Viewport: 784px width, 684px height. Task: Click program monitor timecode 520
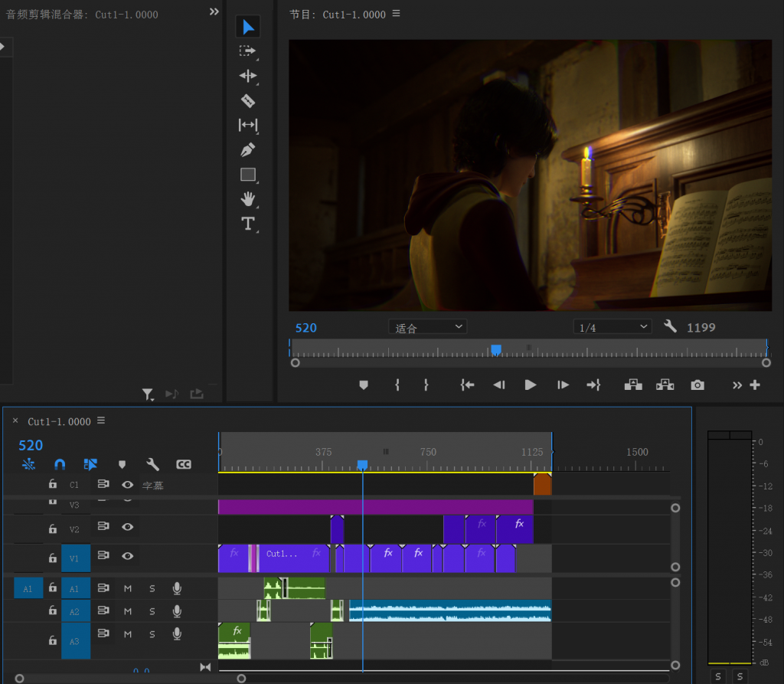pos(306,328)
